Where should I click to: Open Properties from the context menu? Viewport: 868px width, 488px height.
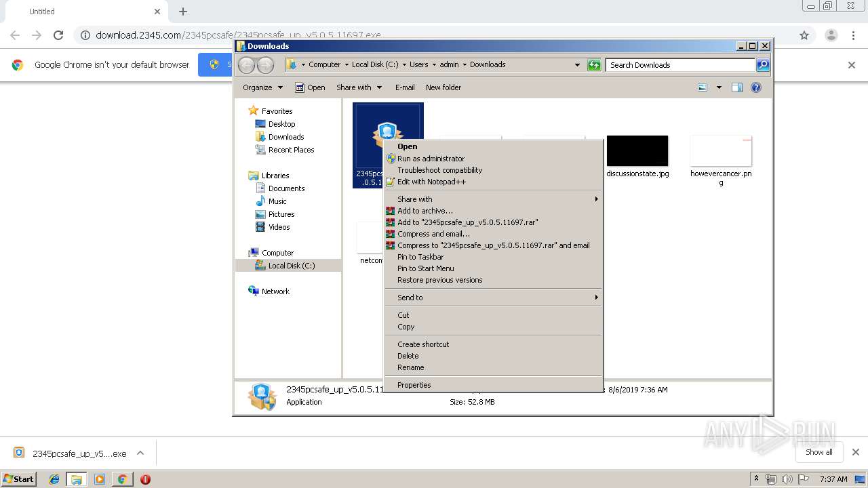[493, 385]
